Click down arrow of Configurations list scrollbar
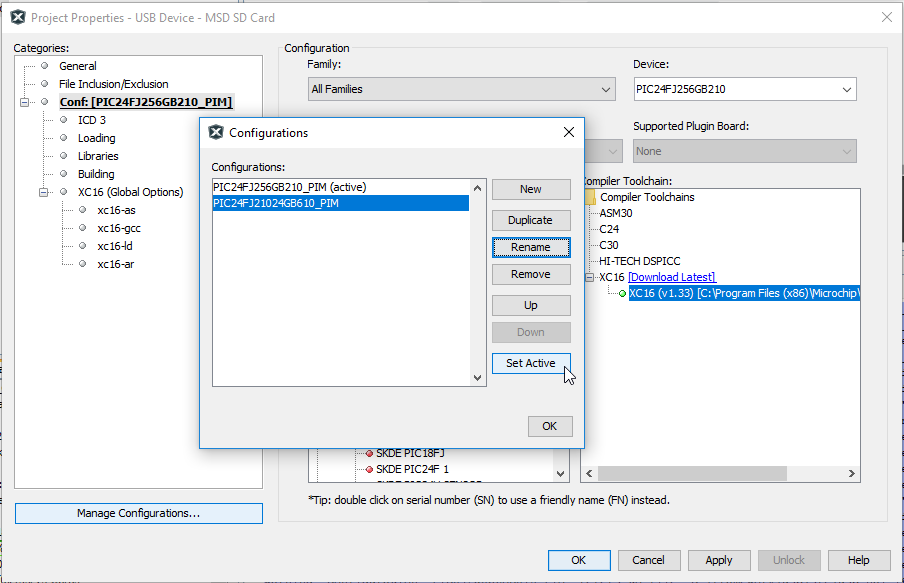 point(477,378)
